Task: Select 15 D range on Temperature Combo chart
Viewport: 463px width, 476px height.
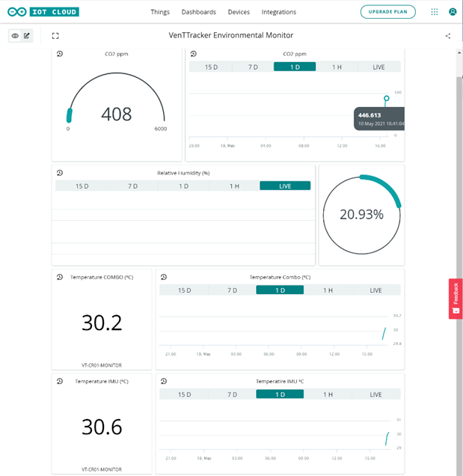Action: tap(184, 290)
